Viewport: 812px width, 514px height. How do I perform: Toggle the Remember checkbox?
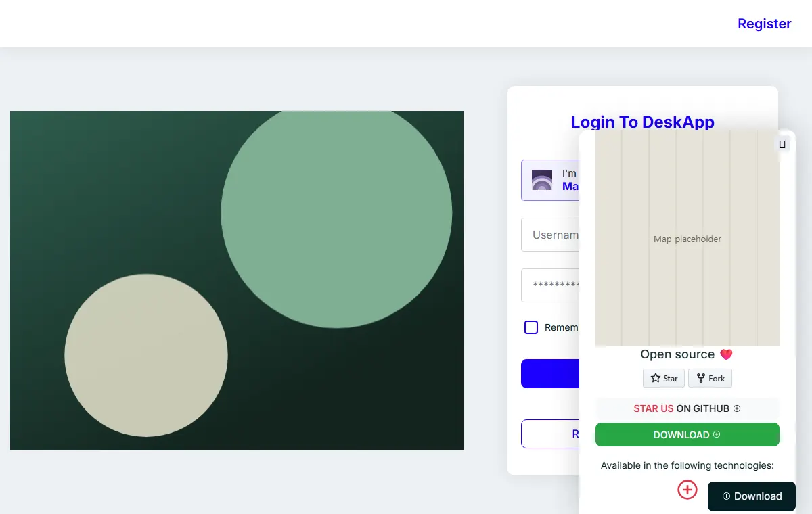click(531, 327)
